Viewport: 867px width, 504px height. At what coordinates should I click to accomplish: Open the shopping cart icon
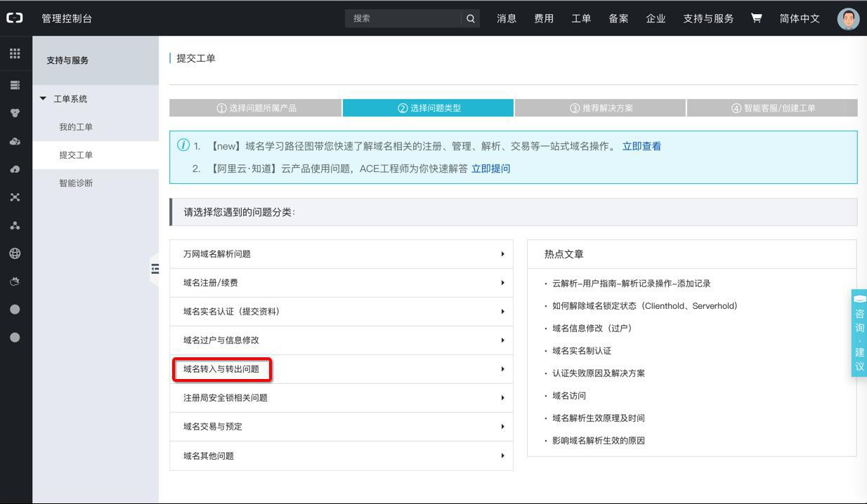click(x=756, y=18)
